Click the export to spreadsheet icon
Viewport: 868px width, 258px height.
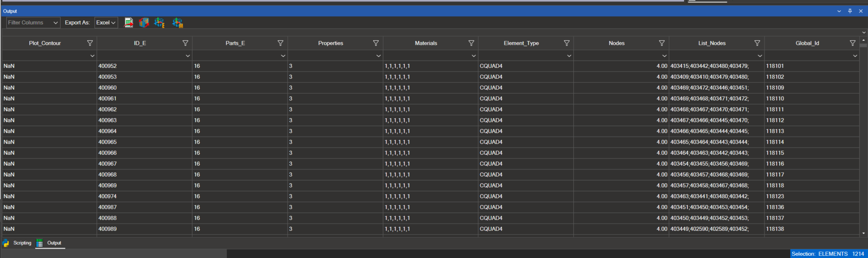point(129,23)
